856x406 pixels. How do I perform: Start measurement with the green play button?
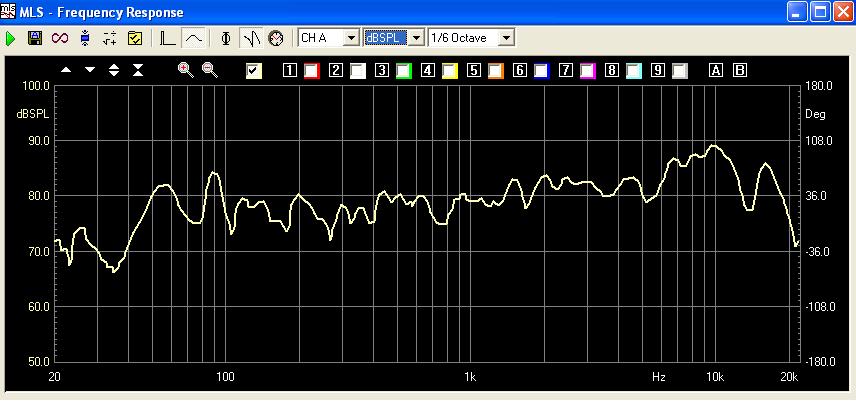pos(11,38)
